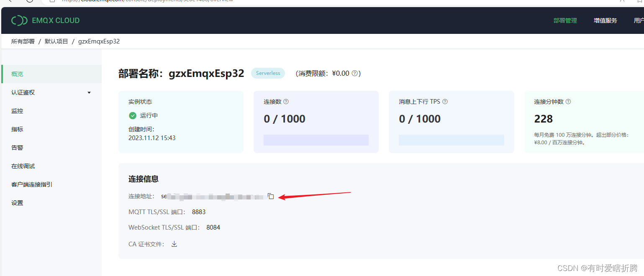Open 客户端连接指引 in the sidebar
The width and height of the screenshot is (644, 276).
(x=51, y=184)
